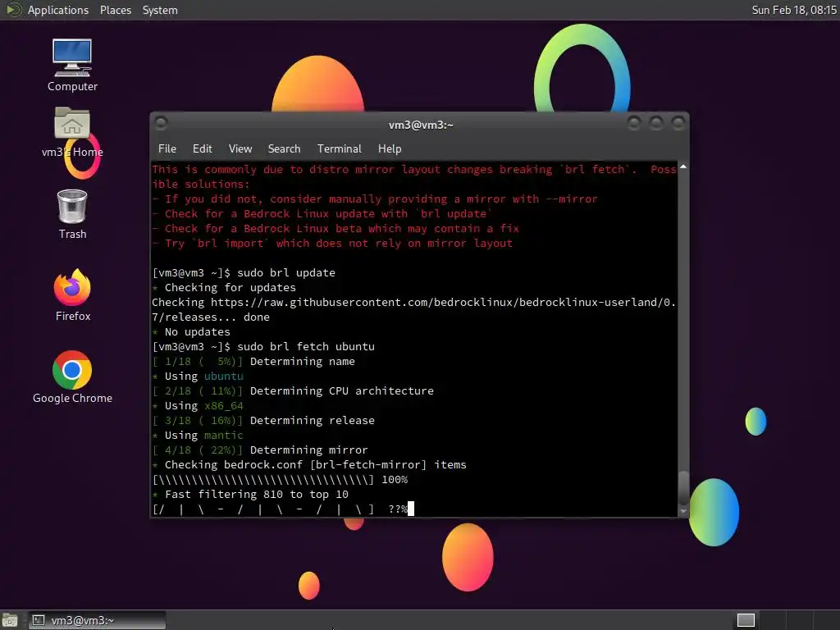Click the terminal window menu button at title bar left
The width and height of the screenshot is (840, 630).
(161, 123)
